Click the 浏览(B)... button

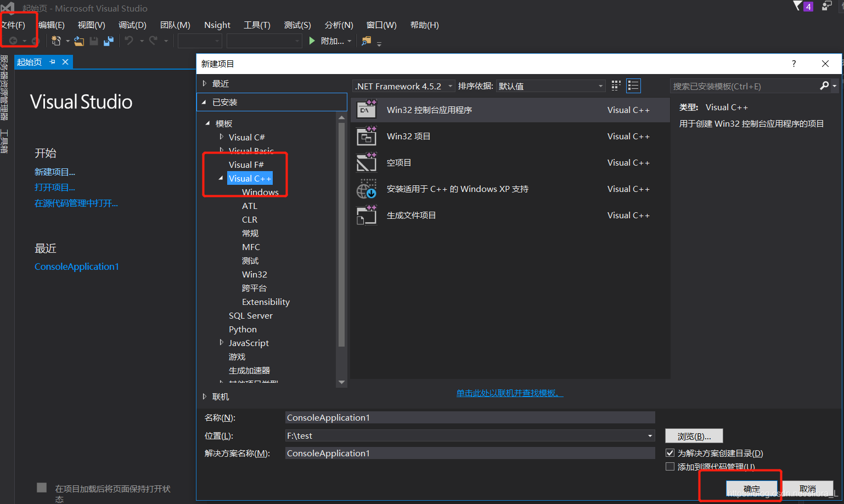point(694,436)
